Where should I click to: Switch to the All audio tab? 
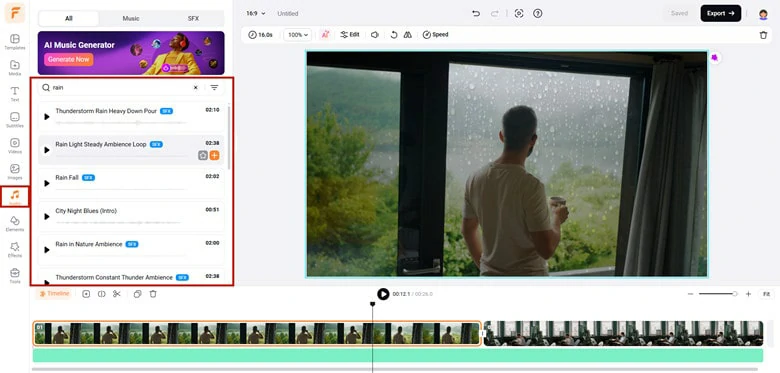pyautogui.click(x=69, y=18)
